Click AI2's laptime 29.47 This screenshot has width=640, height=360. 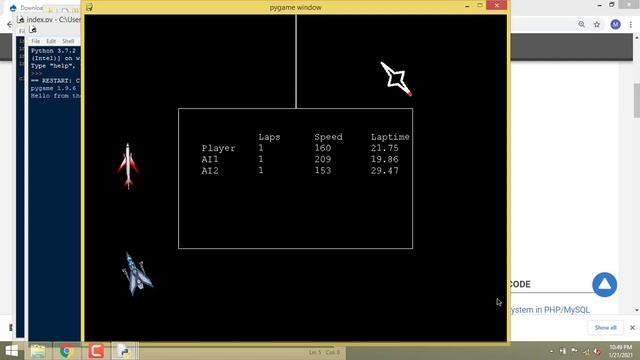[384, 171]
